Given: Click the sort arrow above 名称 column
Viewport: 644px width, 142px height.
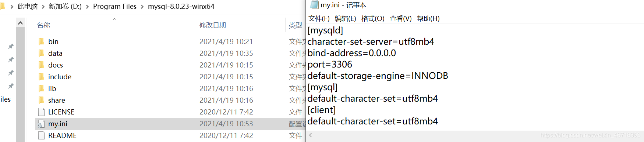Looking at the screenshot, I should (x=114, y=19).
